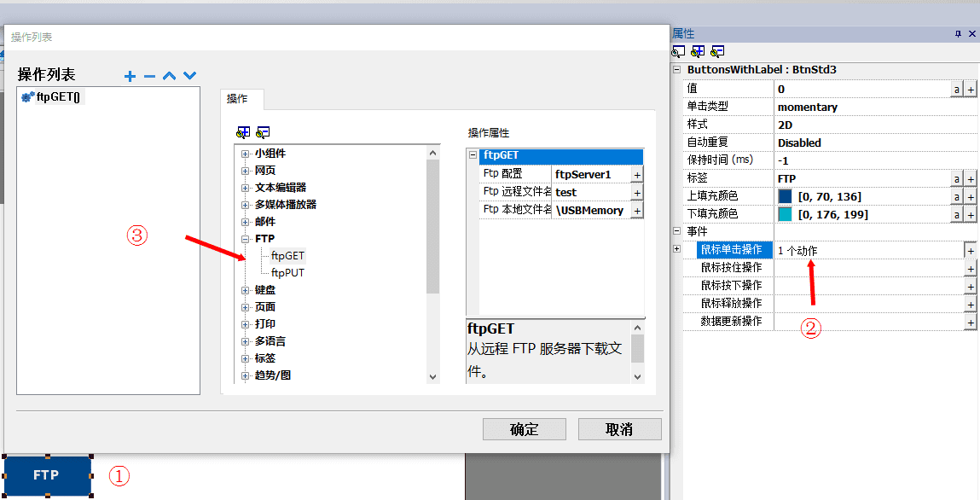Add a new action to 操作列表

tap(130, 76)
